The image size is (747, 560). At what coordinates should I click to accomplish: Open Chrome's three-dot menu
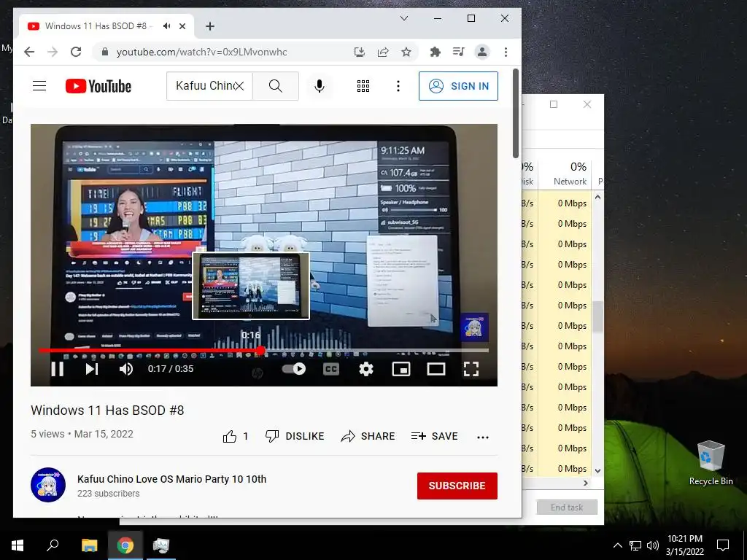click(506, 52)
